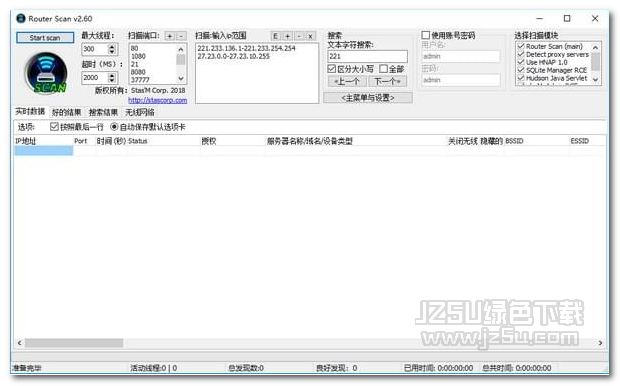This screenshot has width=620, height=386.
Task: Switch to the 无线网络 tab
Action: 140,112
